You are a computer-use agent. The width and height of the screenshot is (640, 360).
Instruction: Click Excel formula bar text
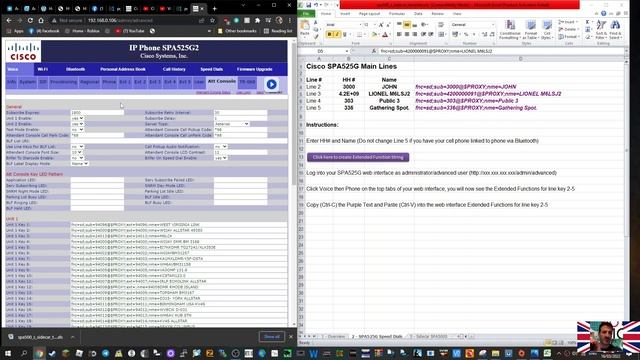tap(436, 51)
